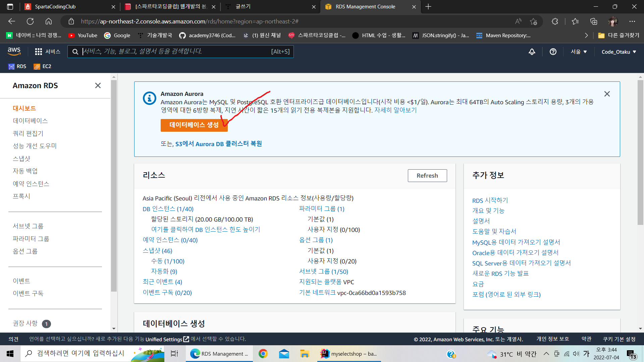Open the Unified Settings link in footer
The width and height of the screenshot is (644, 362).
[x=167, y=339]
